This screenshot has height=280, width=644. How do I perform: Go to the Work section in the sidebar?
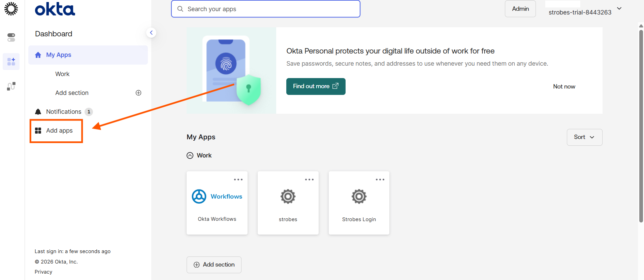coord(62,74)
